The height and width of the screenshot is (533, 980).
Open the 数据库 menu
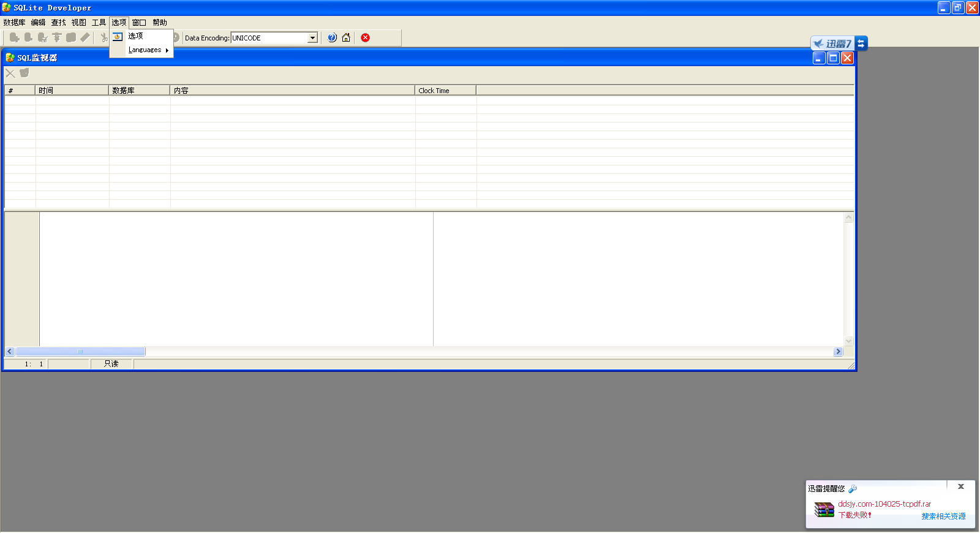(14, 23)
